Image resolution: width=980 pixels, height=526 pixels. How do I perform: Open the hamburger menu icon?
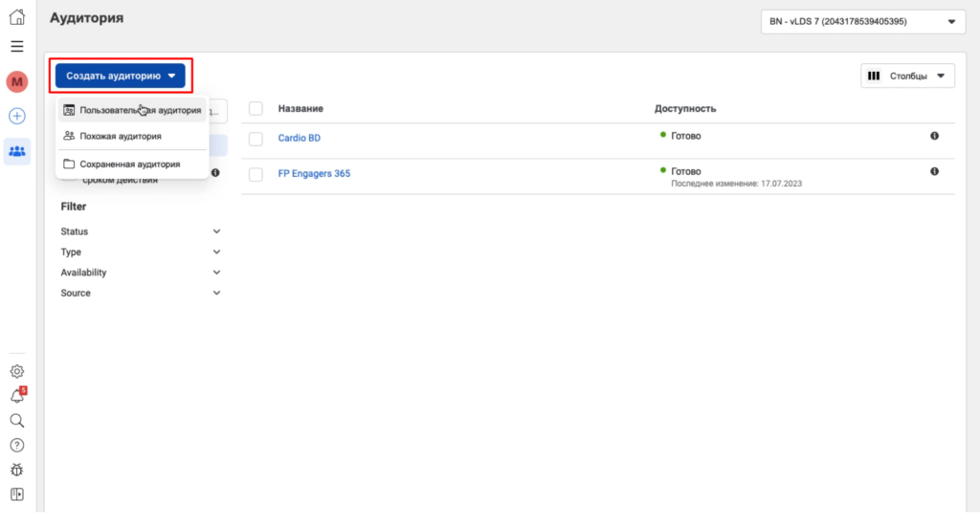tap(17, 46)
